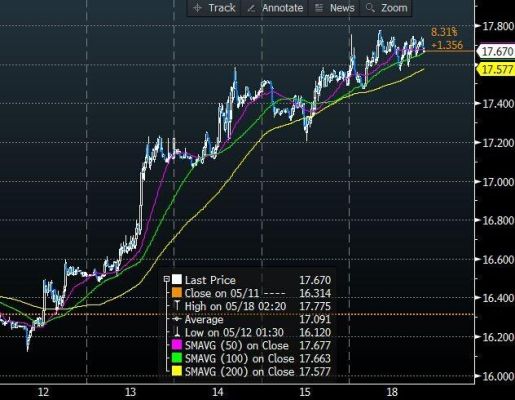Click the High marker icon in legend
515x400 pixels.
tap(177, 306)
